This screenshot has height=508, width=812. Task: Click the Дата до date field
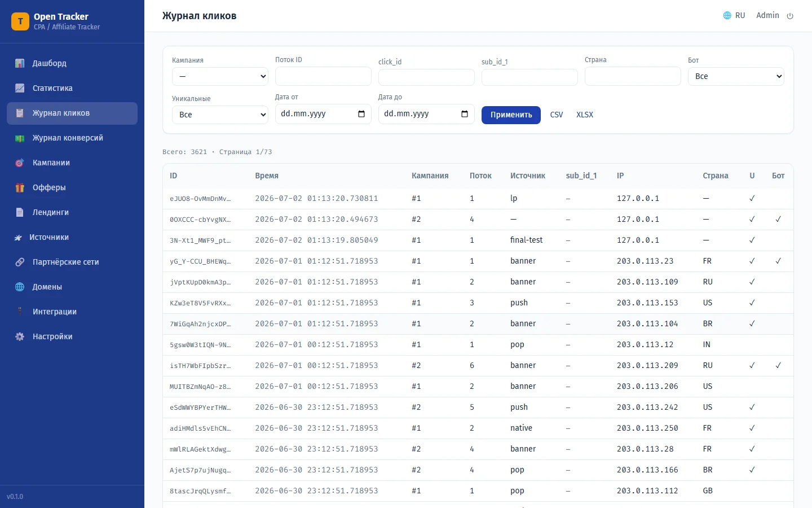(x=426, y=114)
